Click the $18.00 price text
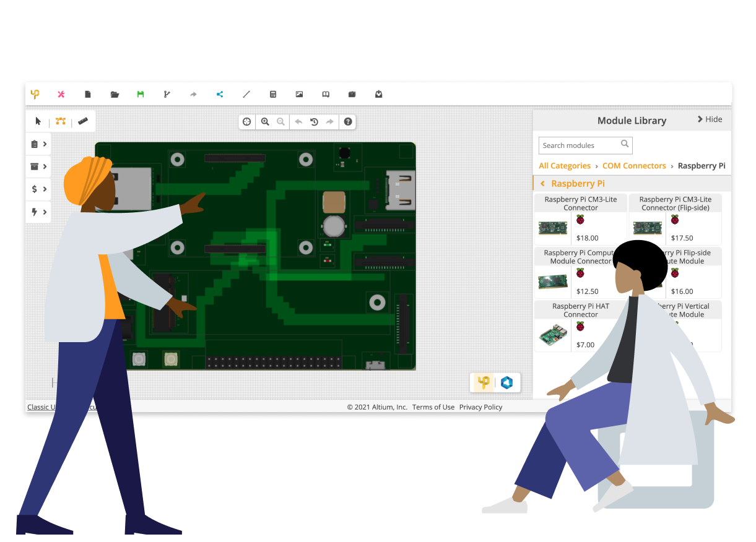Viewport: 756px width, 542px height. pos(587,238)
